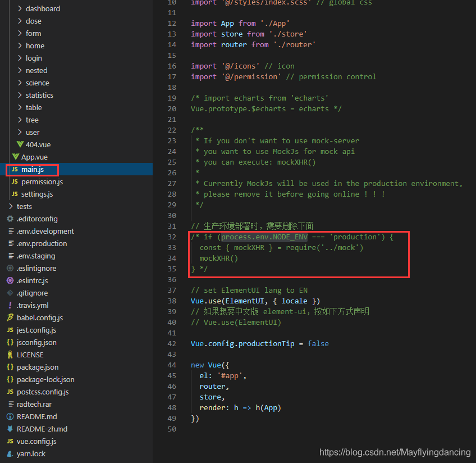The width and height of the screenshot is (476, 463).
Task: Click line number 32 in the gutter
Action: [172, 237]
